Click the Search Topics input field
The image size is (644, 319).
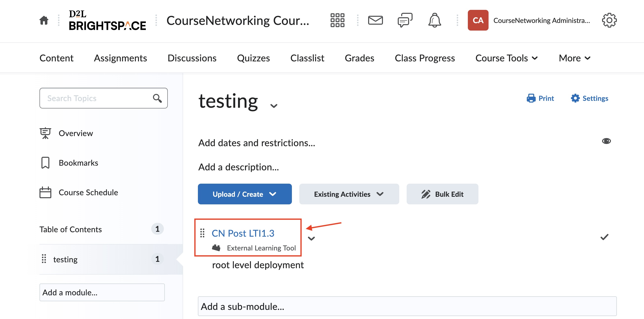103,98
